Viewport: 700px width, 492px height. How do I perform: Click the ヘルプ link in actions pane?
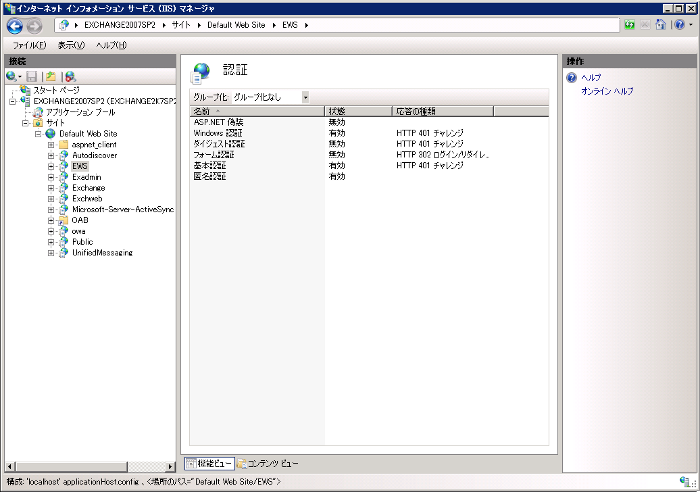coord(591,78)
